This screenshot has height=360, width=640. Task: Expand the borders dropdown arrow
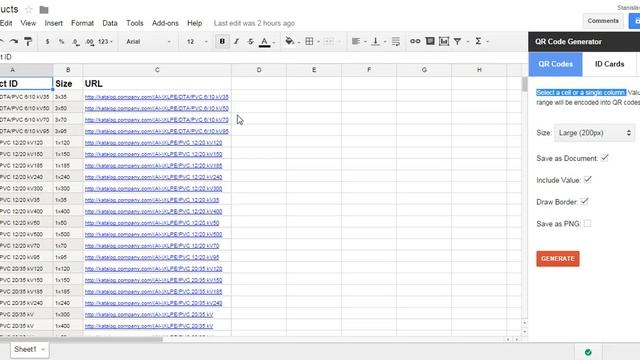[318, 42]
